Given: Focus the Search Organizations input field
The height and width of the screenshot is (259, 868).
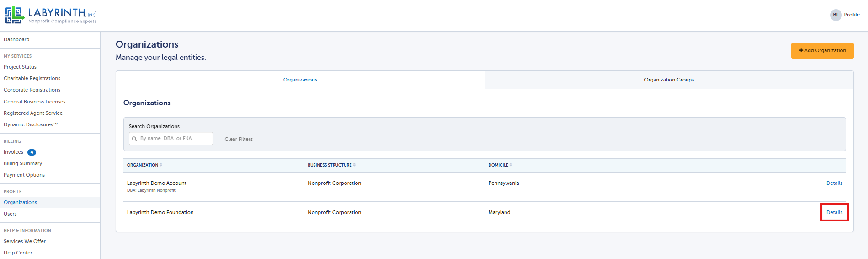Looking at the screenshot, I should [171, 138].
